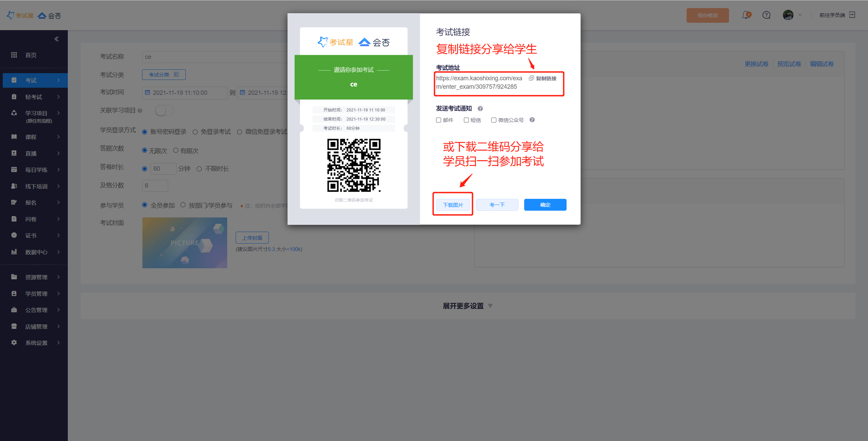Expand the 数据中心 sidebar menu
The image size is (868, 441).
(x=36, y=252)
